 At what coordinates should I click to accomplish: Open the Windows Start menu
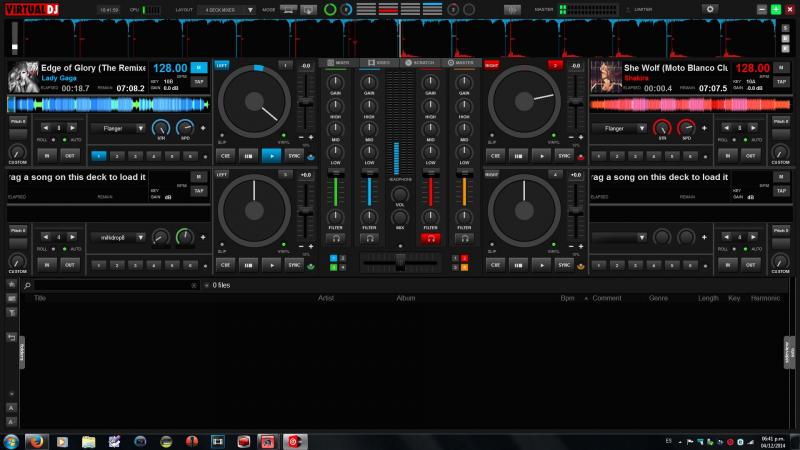11,441
